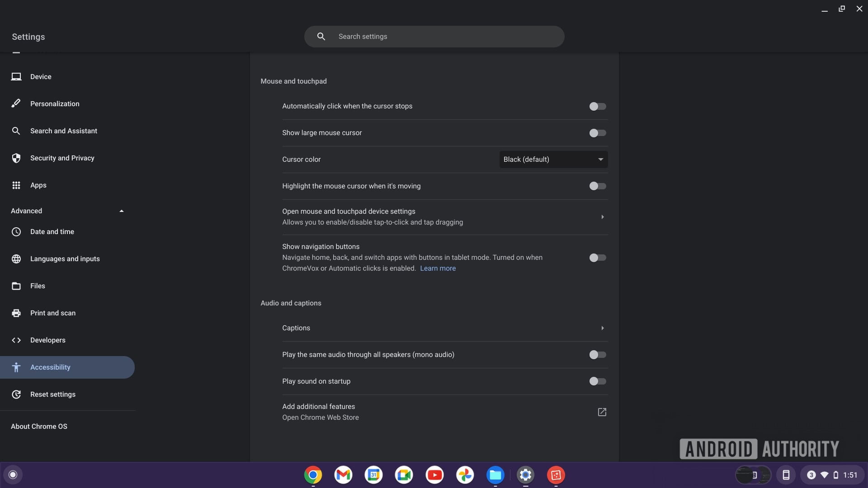Click the Languages and inputs globe icon
Screen dimensions: 868x488
pos(16,259)
